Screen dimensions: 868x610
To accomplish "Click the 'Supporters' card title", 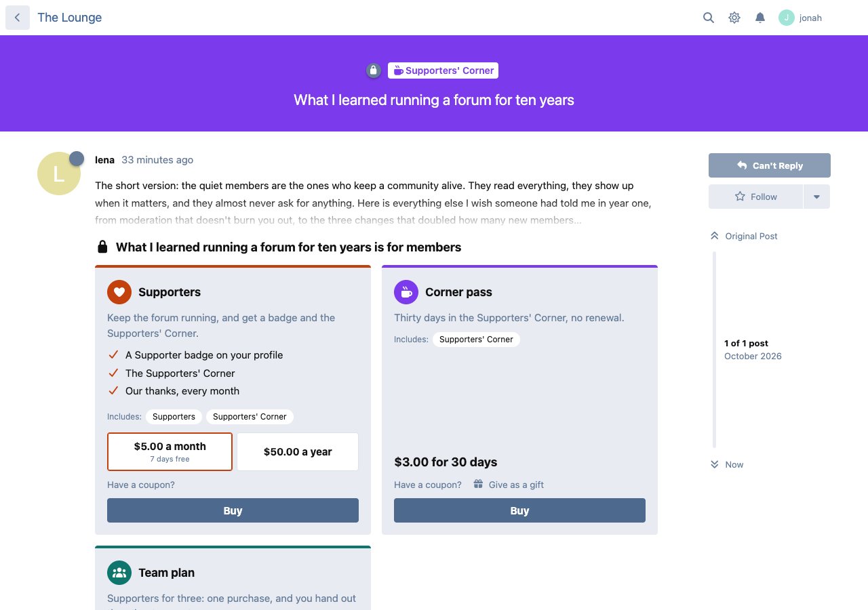I will (170, 292).
